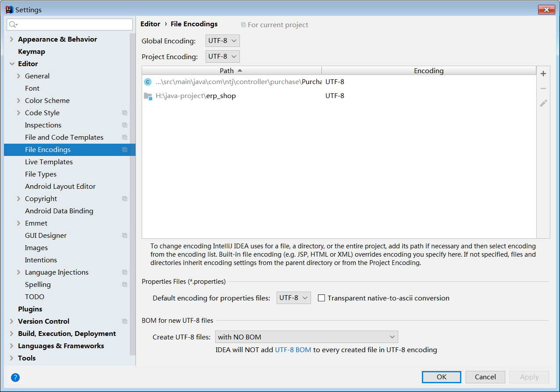This screenshot has height=392, width=560.
Task: Open TODO settings
Action: [x=35, y=297]
